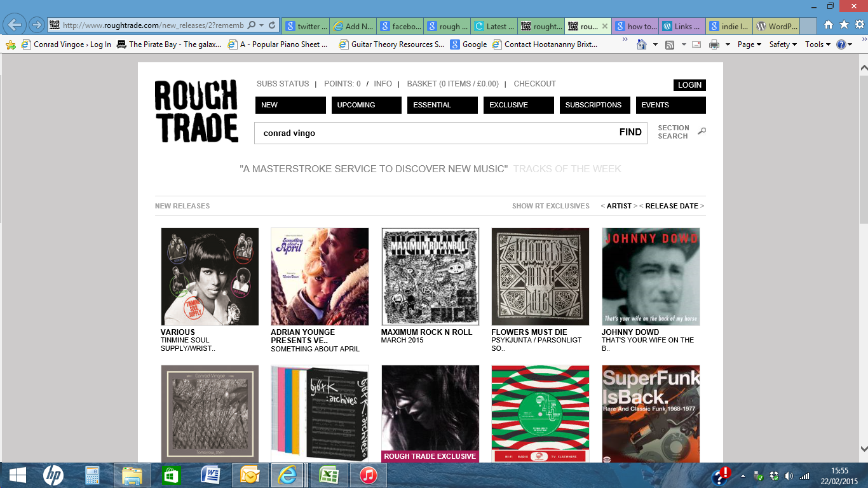Open Calculator from the taskbar
The height and width of the screenshot is (488, 868).
point(93,475)
